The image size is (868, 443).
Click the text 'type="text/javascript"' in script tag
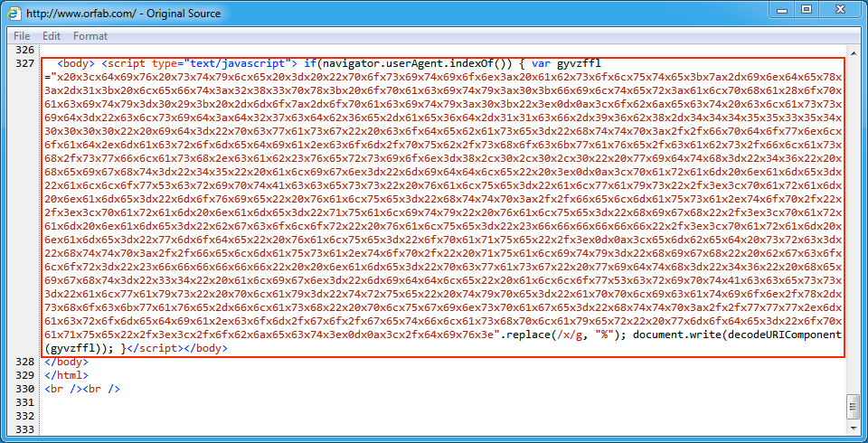click(x=221, y=63)
